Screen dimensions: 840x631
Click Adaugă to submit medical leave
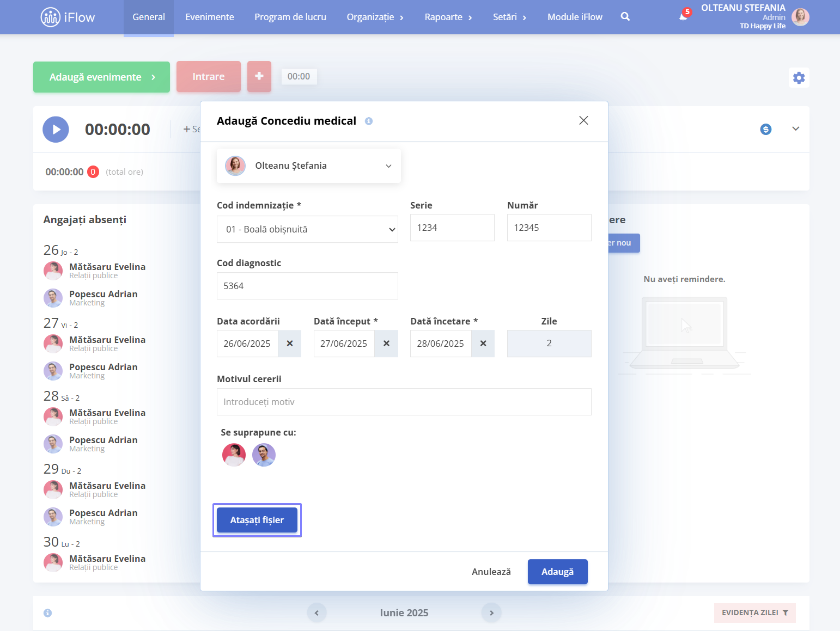[557, 572]
